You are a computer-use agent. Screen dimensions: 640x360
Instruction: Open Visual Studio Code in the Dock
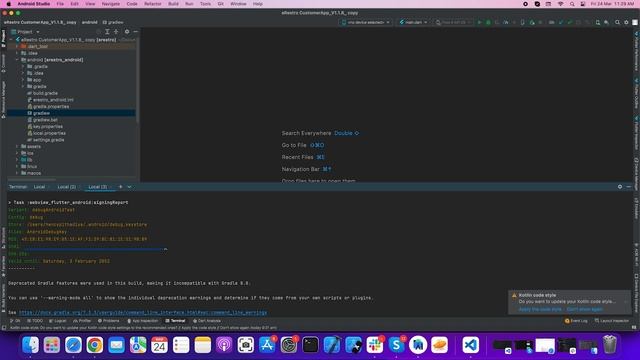(x=470, y=345)
